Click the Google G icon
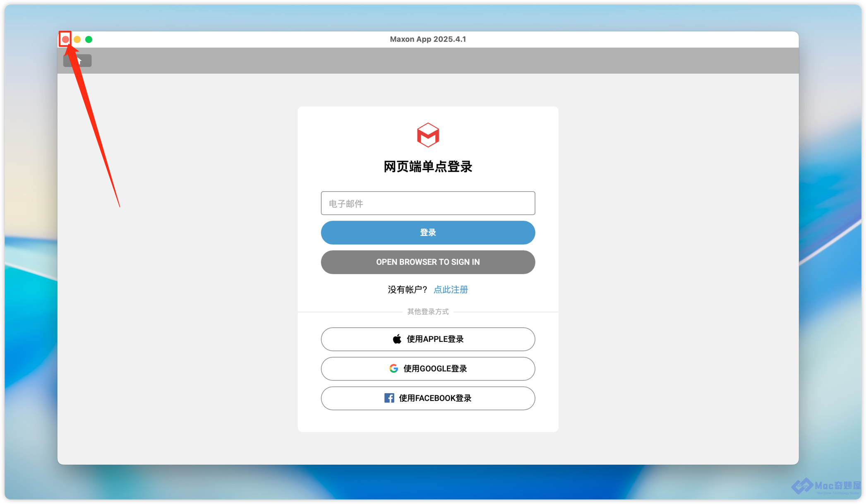 (393, 368)
